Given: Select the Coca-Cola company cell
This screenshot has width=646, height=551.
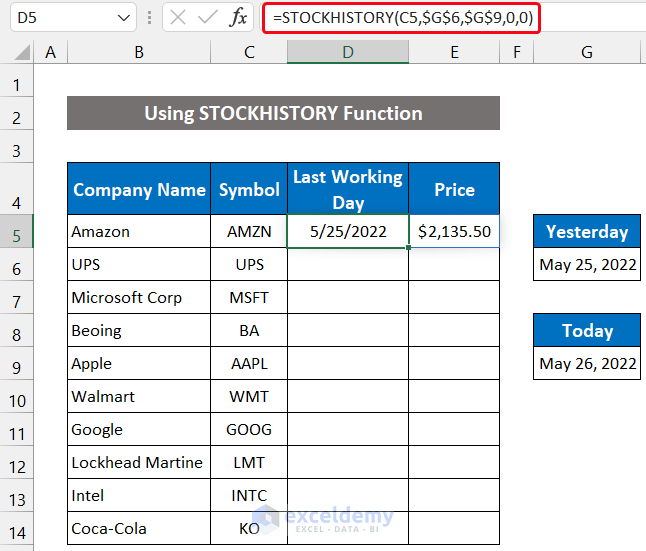Looking at the screenshot, I should click(x=137, y=528).
